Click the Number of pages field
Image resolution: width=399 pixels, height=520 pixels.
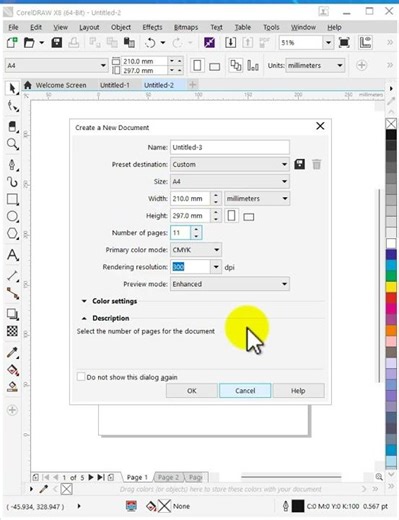tap(180, 233)
